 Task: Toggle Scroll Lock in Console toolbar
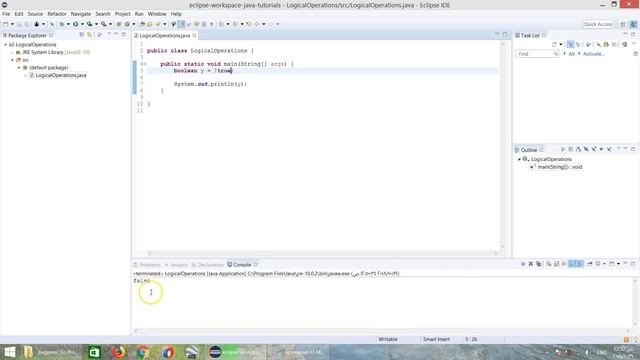coord(556,264)
